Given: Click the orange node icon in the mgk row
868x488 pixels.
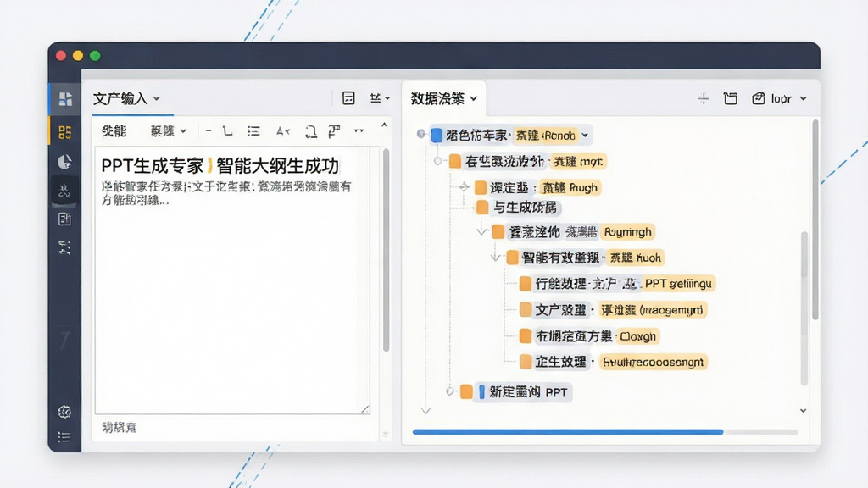Looking at the screenshot, I should (x=455, y=161).
